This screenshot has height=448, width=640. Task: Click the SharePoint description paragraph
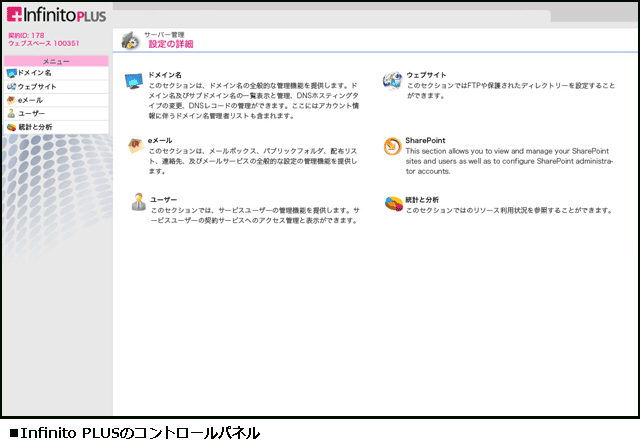pyautogui.click(x=509, y=161)
